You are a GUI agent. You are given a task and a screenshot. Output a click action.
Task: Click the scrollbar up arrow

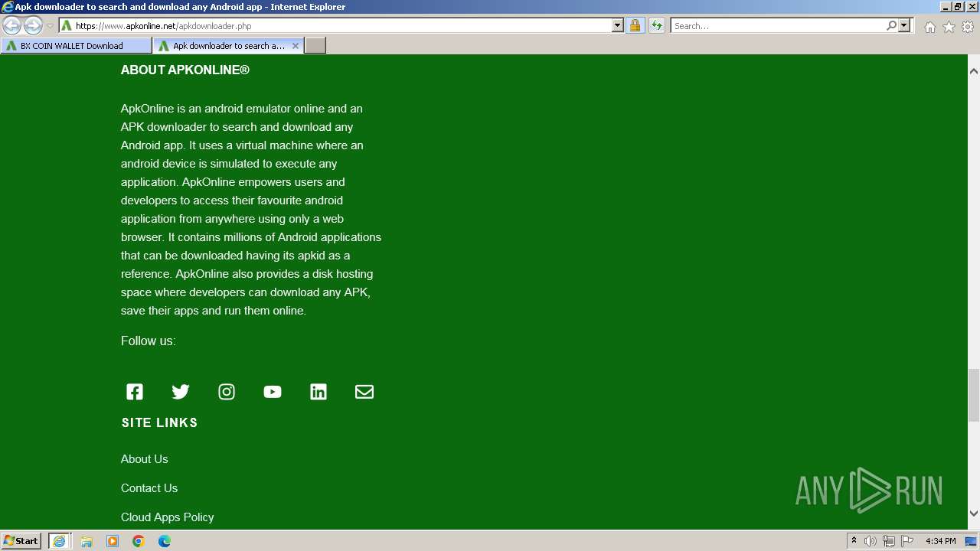974,70
